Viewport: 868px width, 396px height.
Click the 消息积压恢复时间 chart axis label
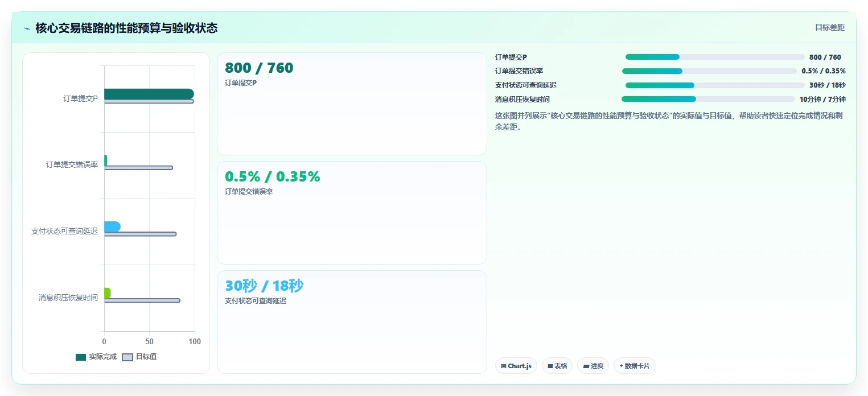click(x=68, y=297)
